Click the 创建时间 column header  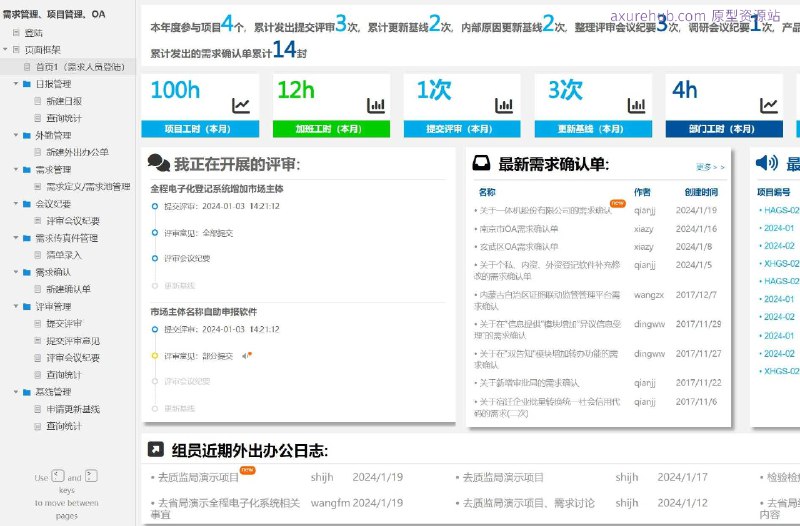tap(701, 192)
